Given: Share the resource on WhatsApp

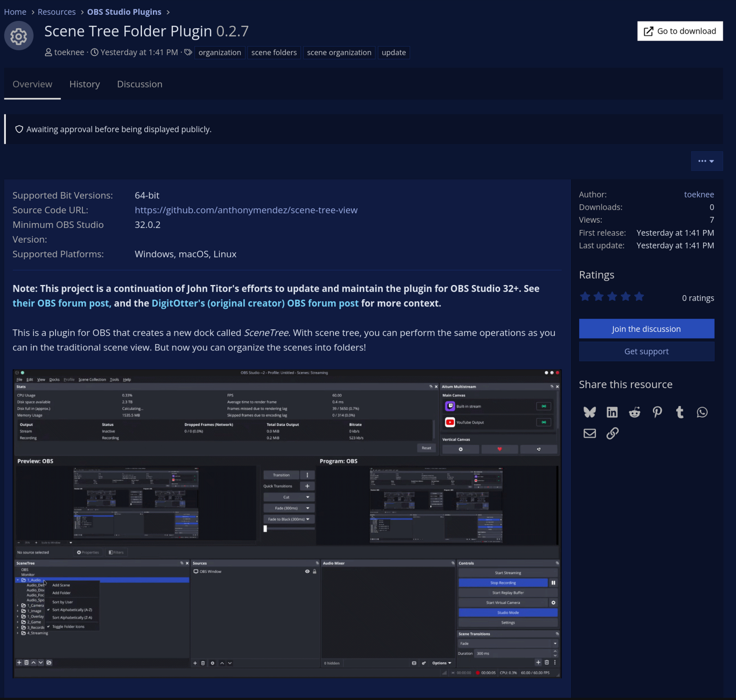Looking at the screenshot, I should (x=702, y=412).
